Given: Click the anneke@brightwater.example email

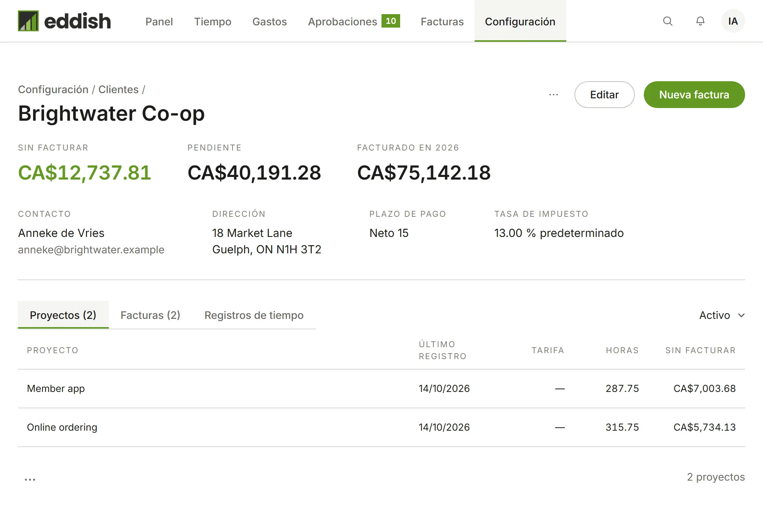Looking at the screenshot, I should point(91,250).
